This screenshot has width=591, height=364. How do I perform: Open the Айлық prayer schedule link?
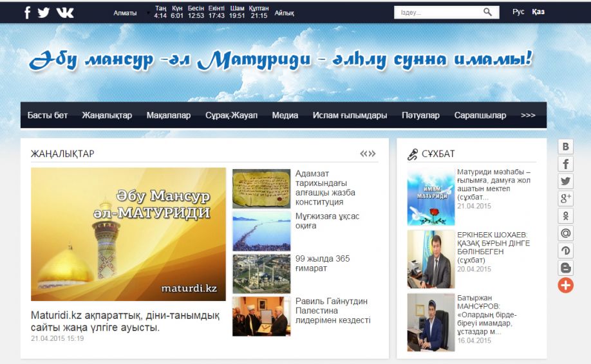click(x=284, y=13)
